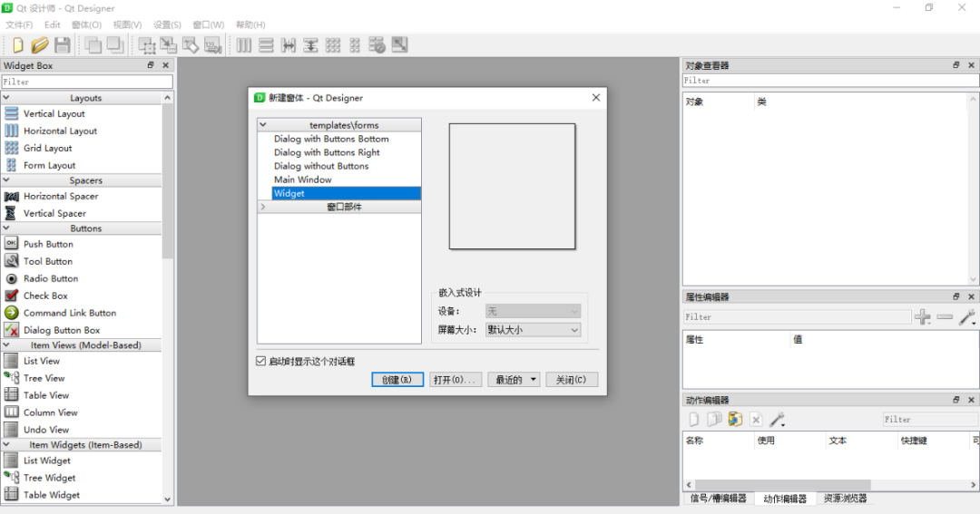Screen dimensions: 980x514
Task: Click the 关闭(C) button
Action: (572, 380)
